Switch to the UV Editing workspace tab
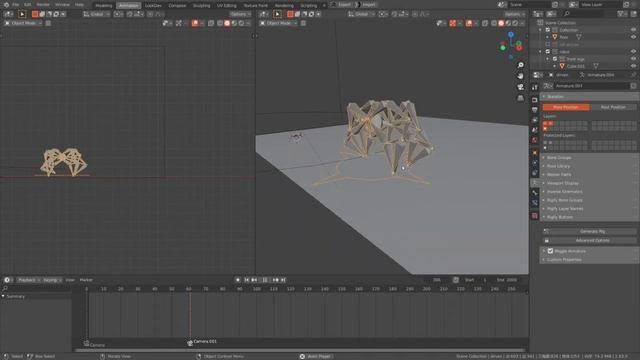This screenshot has height=360, width=640. [x=227, y=5]
